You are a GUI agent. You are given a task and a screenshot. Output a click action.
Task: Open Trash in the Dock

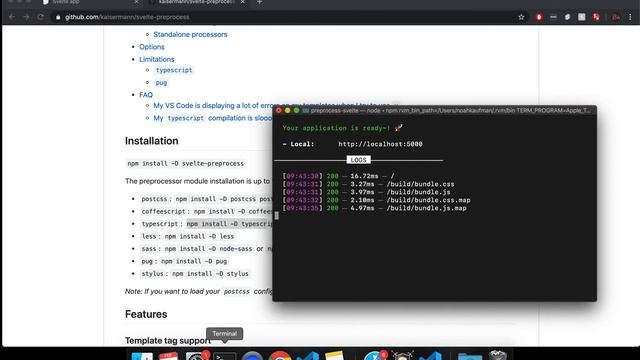(x=498, y=355)
